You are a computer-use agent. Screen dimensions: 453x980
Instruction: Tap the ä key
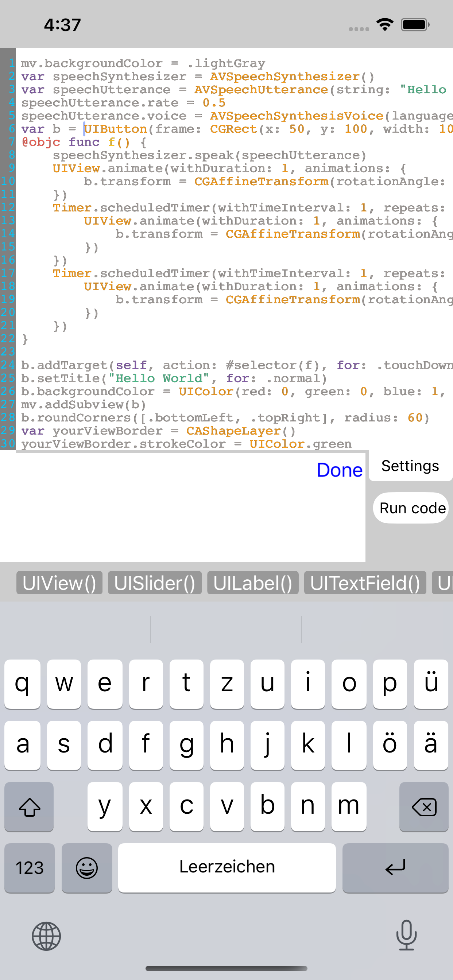431,745
